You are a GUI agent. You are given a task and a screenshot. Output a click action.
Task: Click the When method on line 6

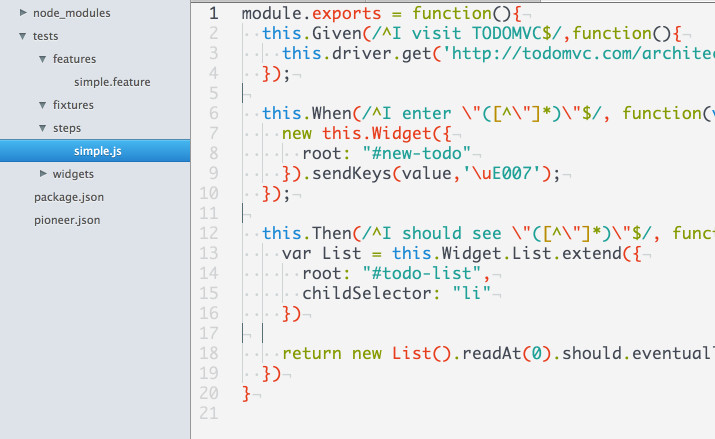pyautogui.click(x=332, y=113)
